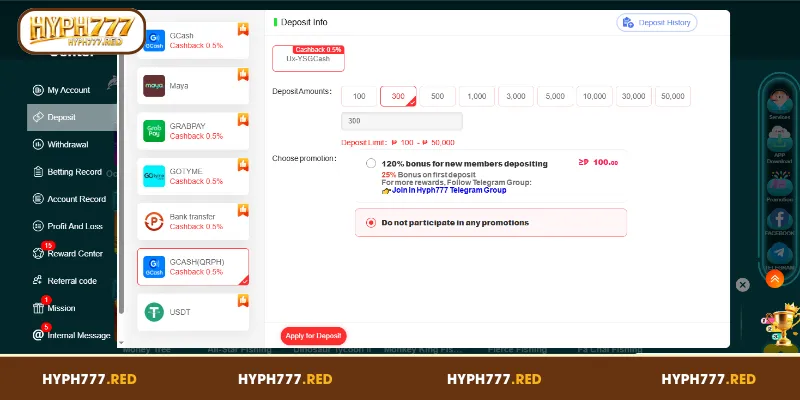The height and width of the screenshot is (400, 800).
Task: Follow the Join in Hyph777 Telegram Group link
Action: (449, 190)
